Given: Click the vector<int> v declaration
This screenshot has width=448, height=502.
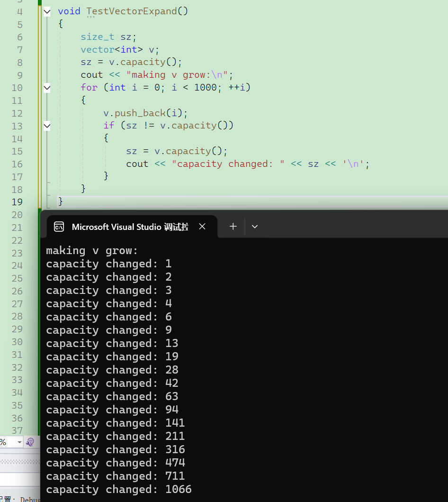Looking at the screenshot, I should point(120,50).
